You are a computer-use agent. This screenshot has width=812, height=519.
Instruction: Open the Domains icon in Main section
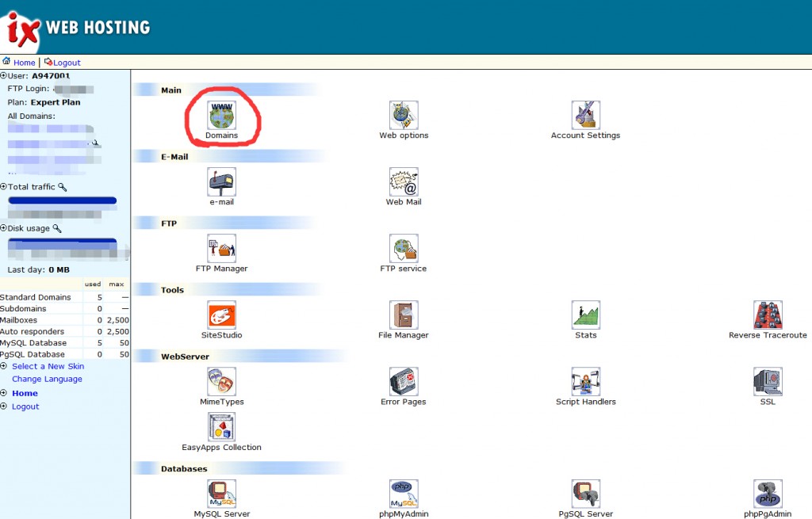tap(222, 115)
